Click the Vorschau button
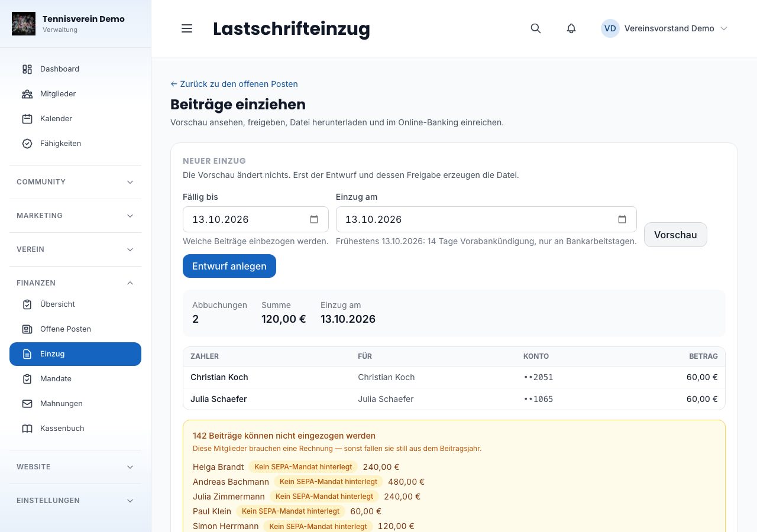 click(675, 235)
